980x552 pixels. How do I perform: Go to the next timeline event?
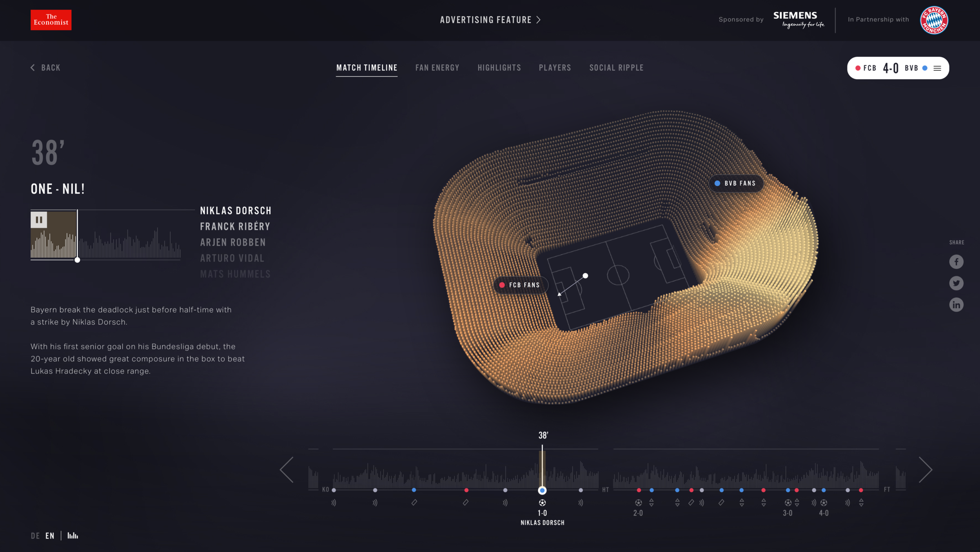(926, 470)
